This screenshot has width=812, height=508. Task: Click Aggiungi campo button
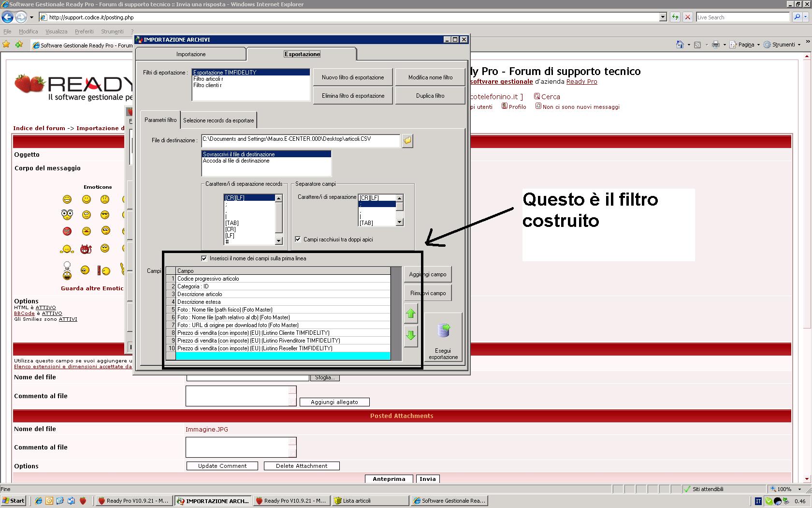[428, 274]
